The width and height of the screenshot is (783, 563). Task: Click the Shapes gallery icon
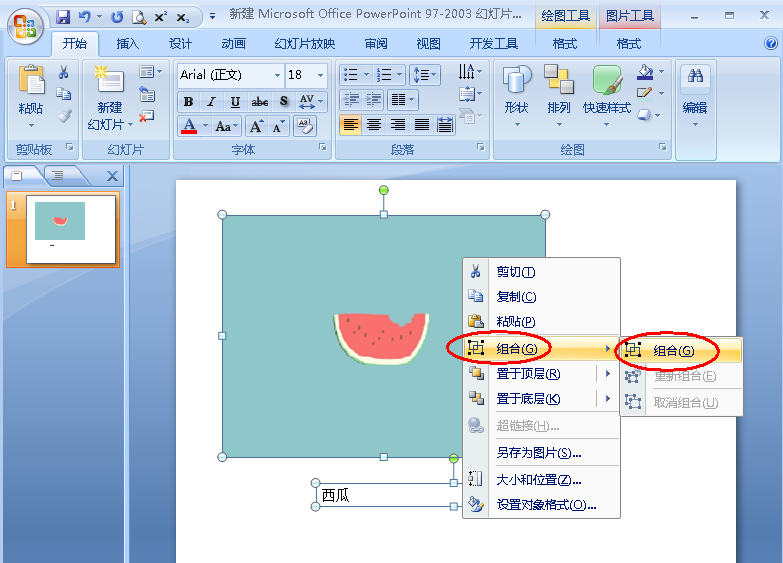point(516,90)
